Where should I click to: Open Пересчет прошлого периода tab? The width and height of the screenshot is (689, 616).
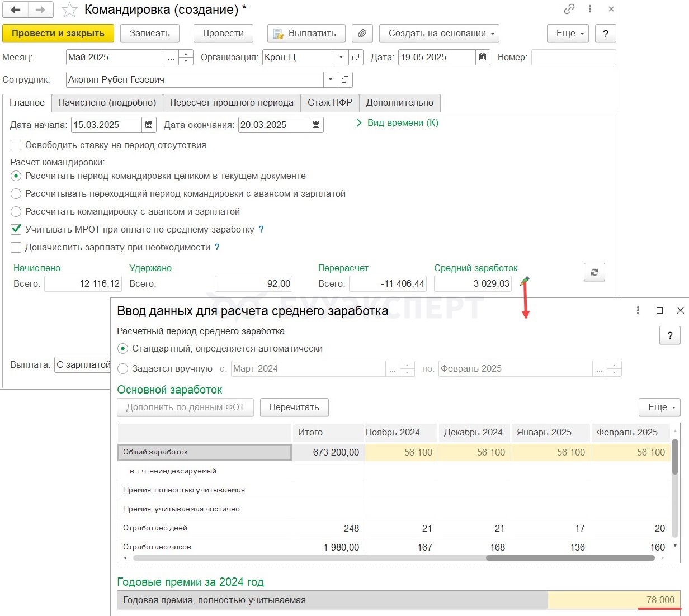point(232,103)
